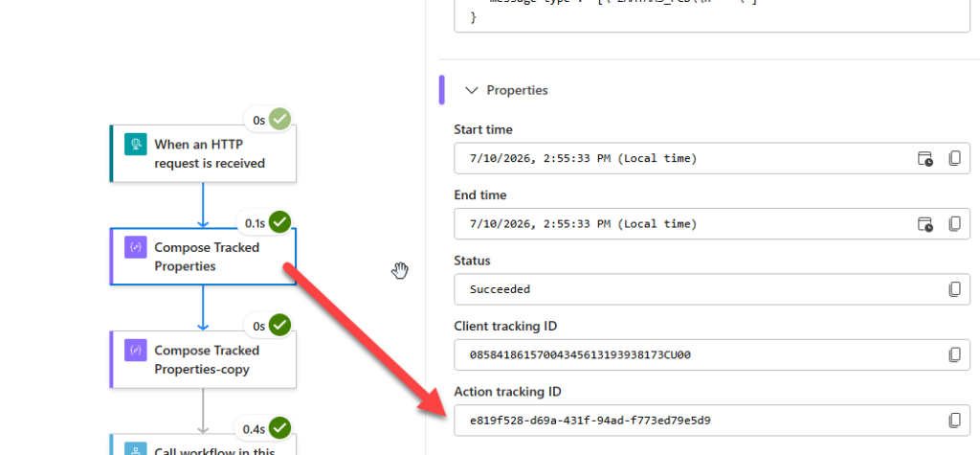The width and height of the screenshot is (980, 455).
Task: Click the Start time label
Action: click(x=483, y=129)
